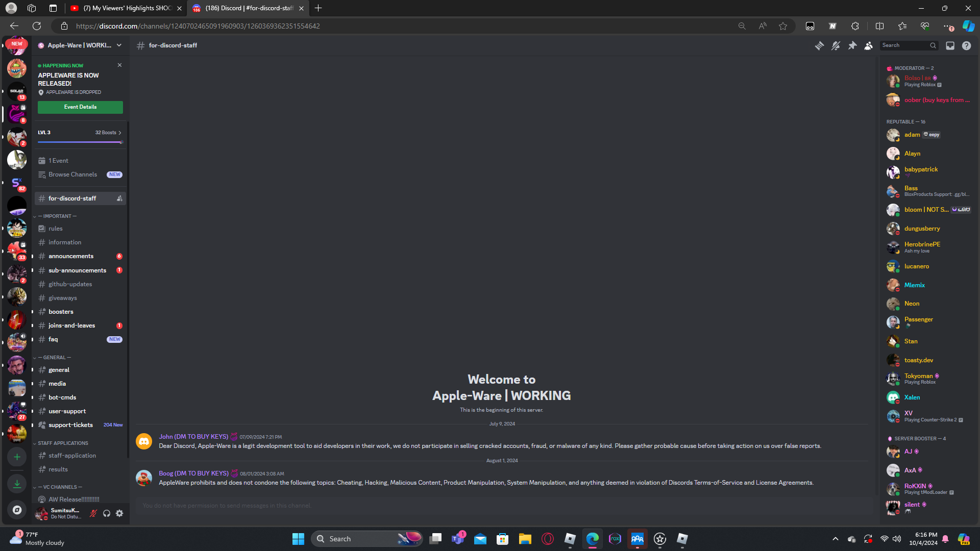Image resolution: width=980 pixels, height=551 pixels.
Task: Toggle microphone mute in user panel
Action: pyautogui.click(x=93, y=514)
